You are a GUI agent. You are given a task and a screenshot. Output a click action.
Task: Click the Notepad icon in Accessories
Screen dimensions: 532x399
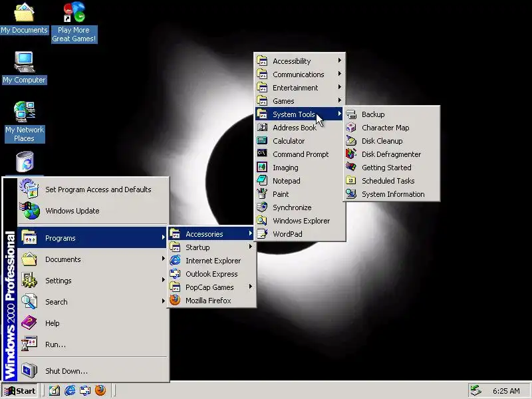tap(262, 180)
